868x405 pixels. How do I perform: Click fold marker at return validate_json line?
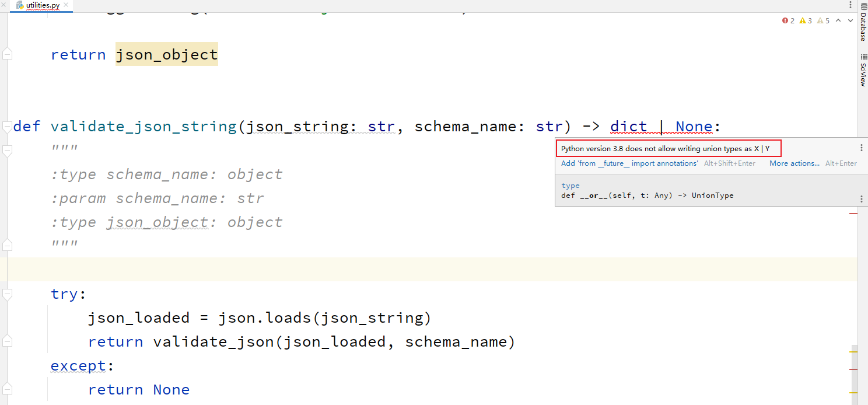(7, 341)
